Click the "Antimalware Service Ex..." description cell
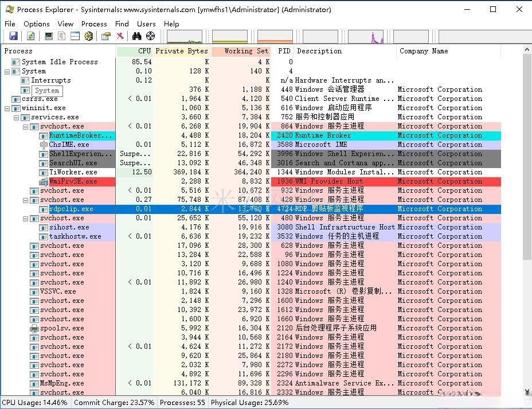532x409 pixels. pyautogui.click(x=345, y=384)
